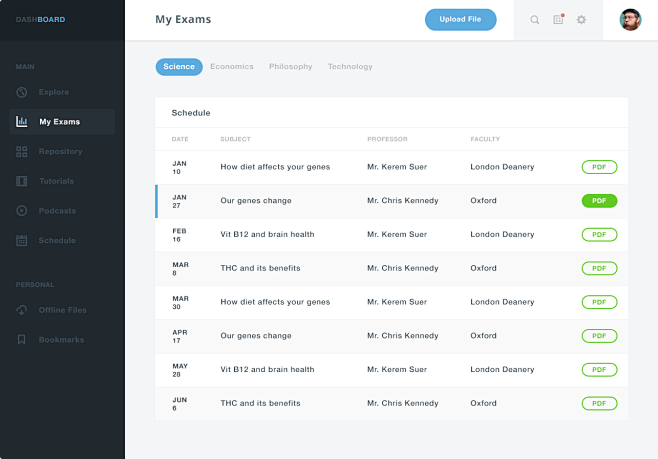The height and width of the screenshot is (459, 658).
Task: Switch to the Technology tab
Action: (x=350, y=67)
